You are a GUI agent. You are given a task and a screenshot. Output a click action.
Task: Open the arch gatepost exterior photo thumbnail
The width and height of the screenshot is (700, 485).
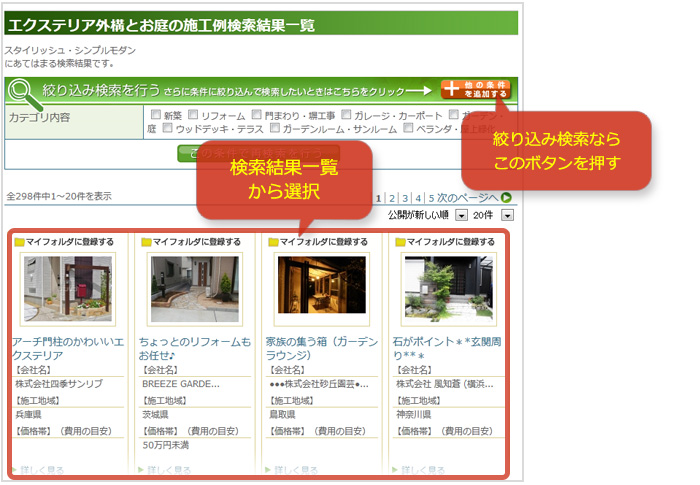tap(68, 288)
